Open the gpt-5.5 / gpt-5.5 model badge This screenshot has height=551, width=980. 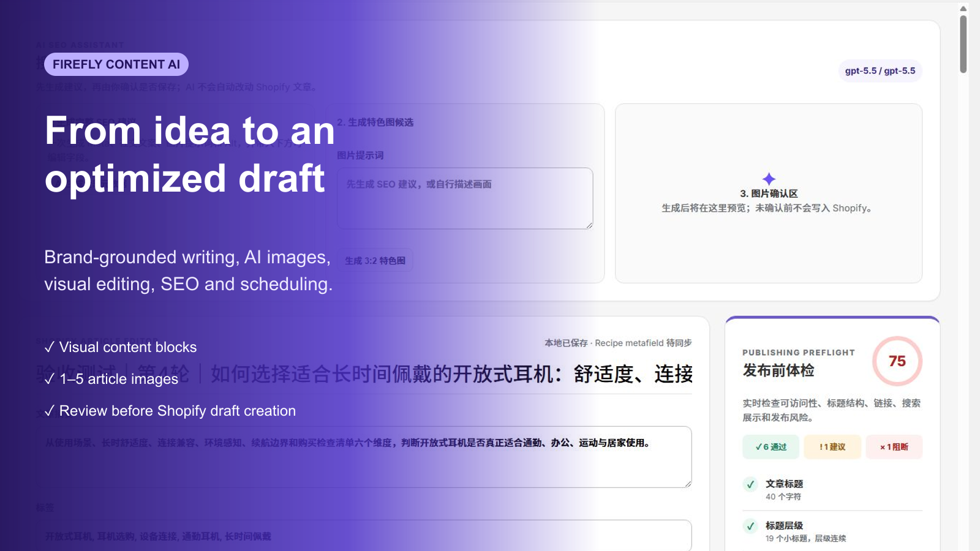[880, 71]
